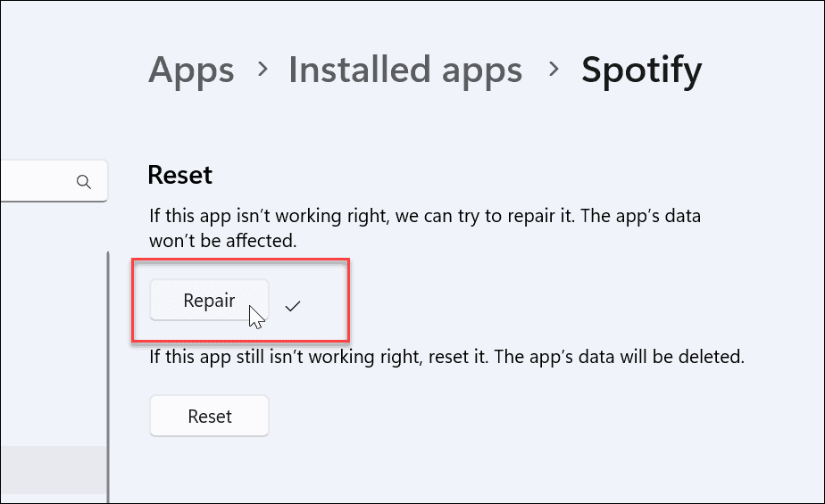Click the checkmark next to Repair
This screenshot has height=504, width=825.
click(x=293, y=306)
